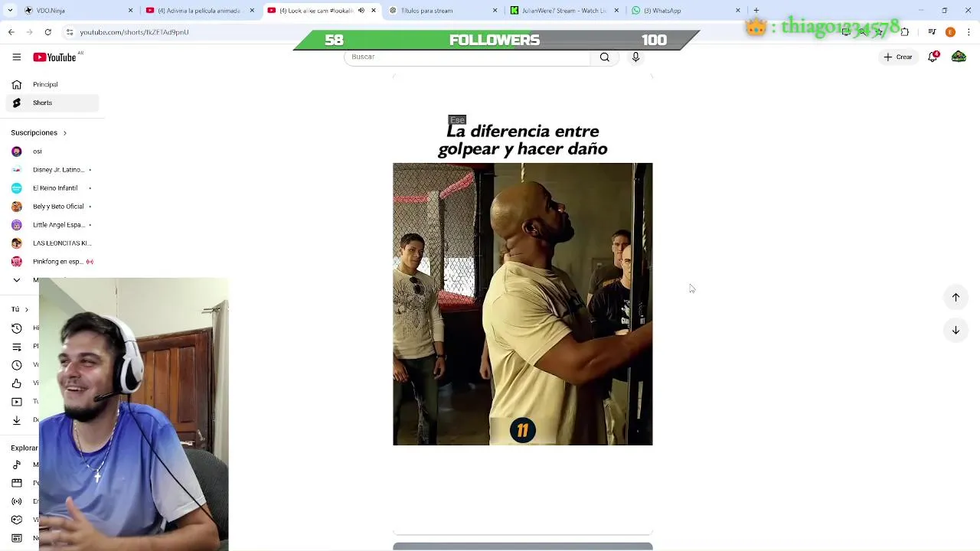
Task: Open Music icon under Explorar
Action: tap(16, 465)
